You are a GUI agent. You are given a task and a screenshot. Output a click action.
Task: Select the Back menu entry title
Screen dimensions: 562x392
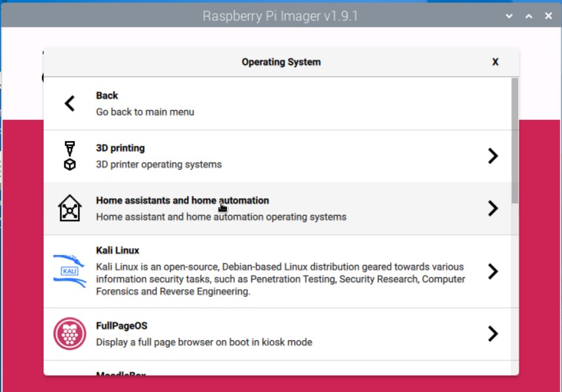[107, 96]
